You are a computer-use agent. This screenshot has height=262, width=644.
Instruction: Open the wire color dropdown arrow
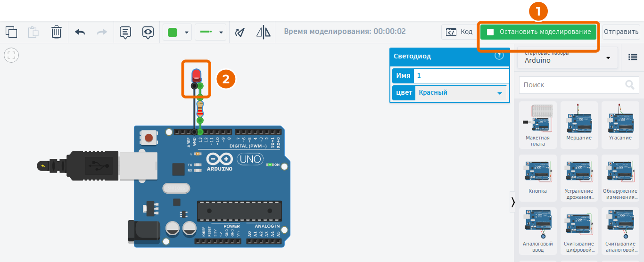pos(187,33)
